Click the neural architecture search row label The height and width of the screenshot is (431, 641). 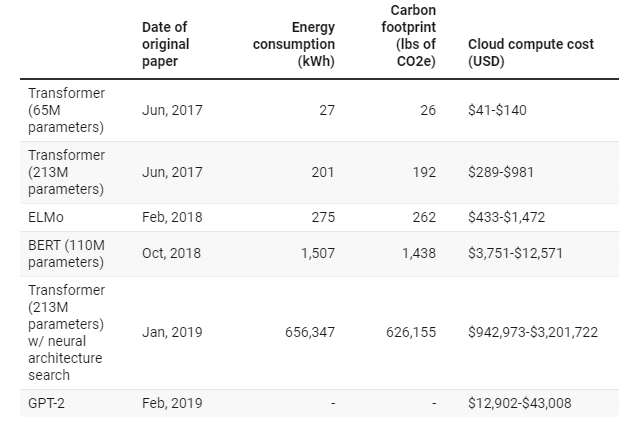66,332
